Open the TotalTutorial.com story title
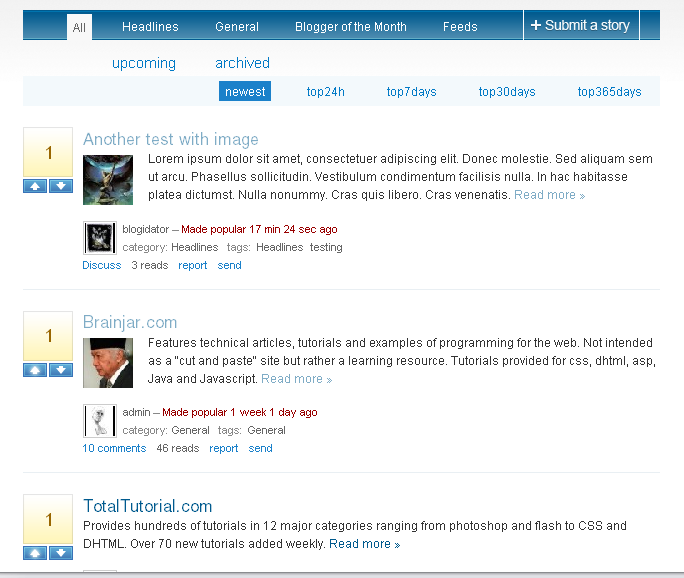Image resolution: width=684 pixels, height=578 pixels. pyautogui.click(x=147, y=506)
